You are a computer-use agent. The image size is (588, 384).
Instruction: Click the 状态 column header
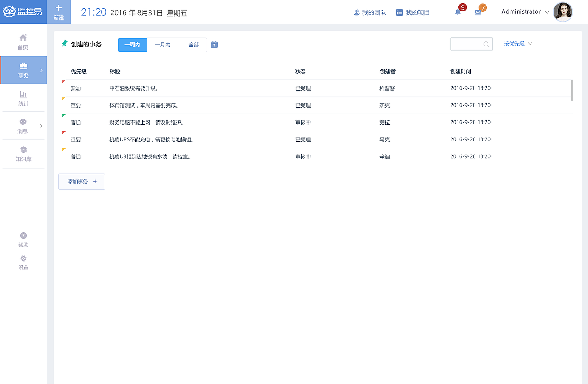[x=300, y=71]
